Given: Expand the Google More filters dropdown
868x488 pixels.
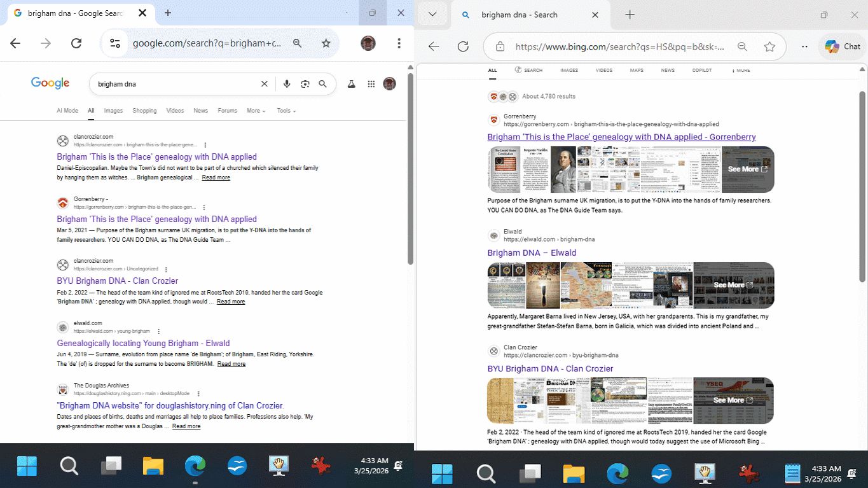Looking at the screenshot, I should [x=256, y=111].
